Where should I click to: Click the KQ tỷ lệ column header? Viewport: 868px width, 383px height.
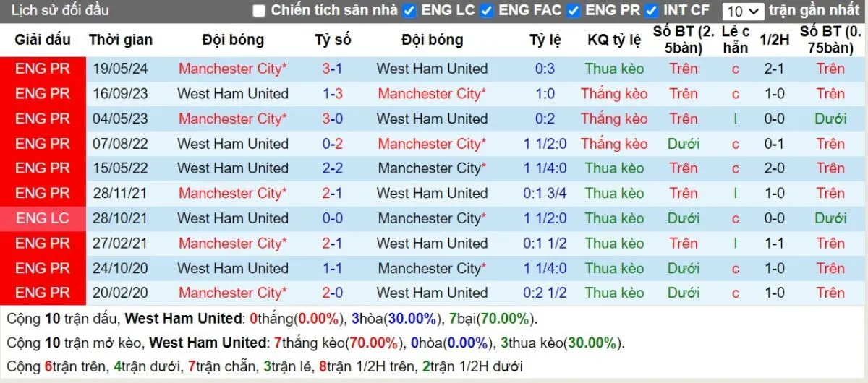pos(614,40)
